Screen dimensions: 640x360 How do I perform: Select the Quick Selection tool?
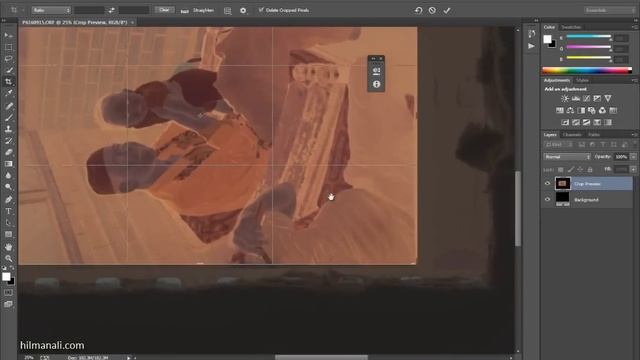coord(8,70)
